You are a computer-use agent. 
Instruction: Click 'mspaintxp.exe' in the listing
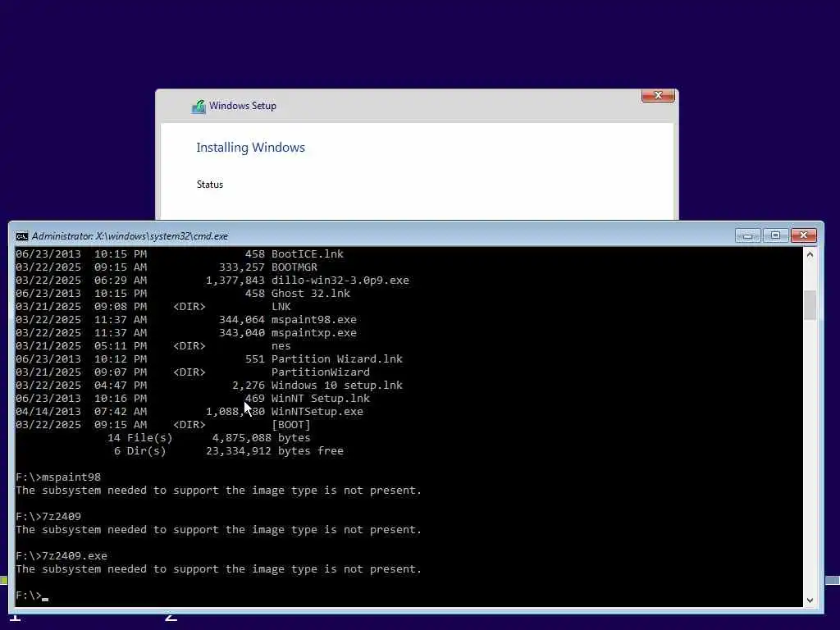point(314,333)
